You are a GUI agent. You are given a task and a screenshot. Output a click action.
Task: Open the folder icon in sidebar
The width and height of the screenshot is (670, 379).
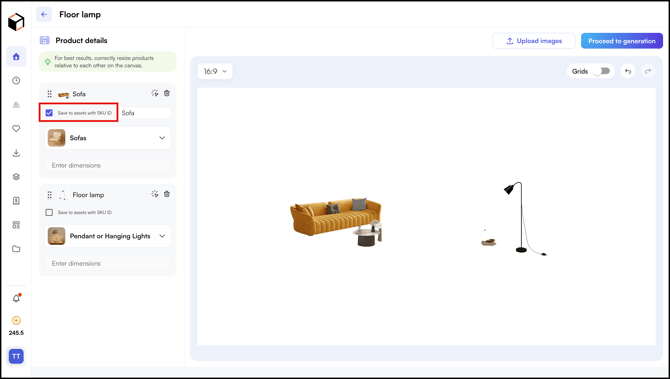pos(16,249)
